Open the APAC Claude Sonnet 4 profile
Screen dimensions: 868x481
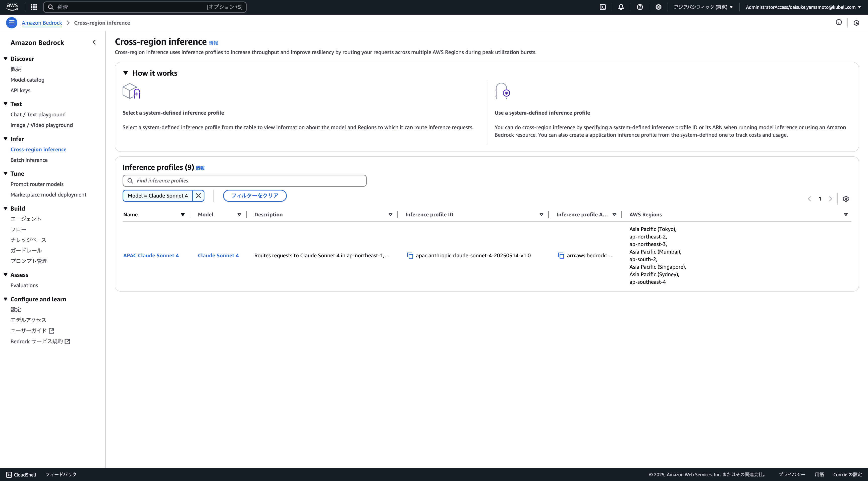(x=151, y=256)
